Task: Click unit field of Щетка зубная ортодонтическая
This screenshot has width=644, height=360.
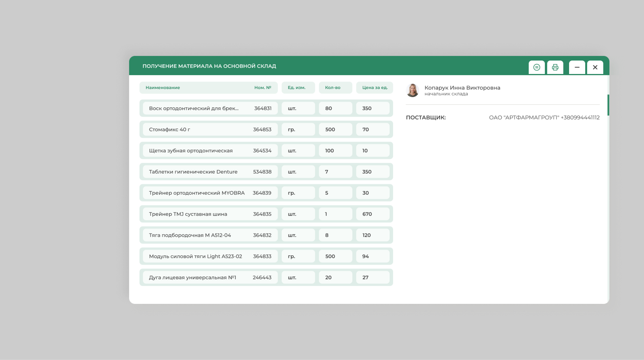Action: coord(298,151)
